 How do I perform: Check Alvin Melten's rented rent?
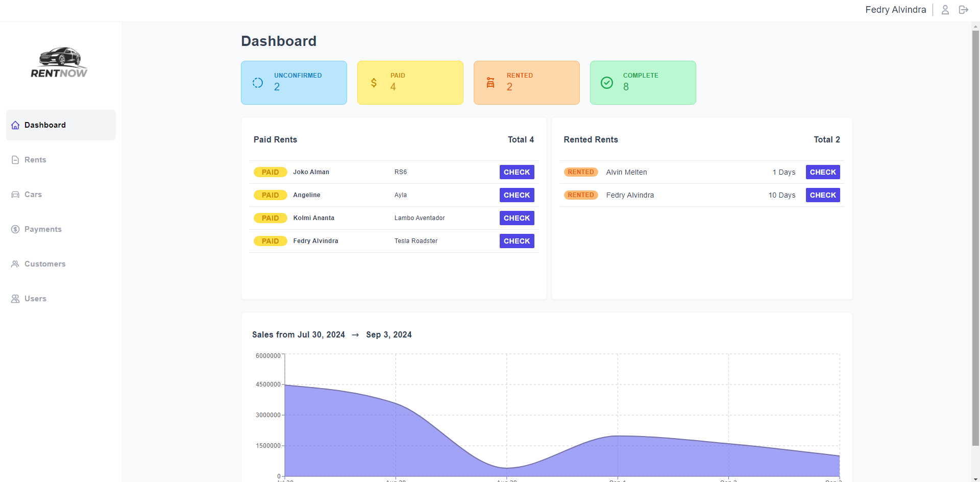tap(823, 172)
